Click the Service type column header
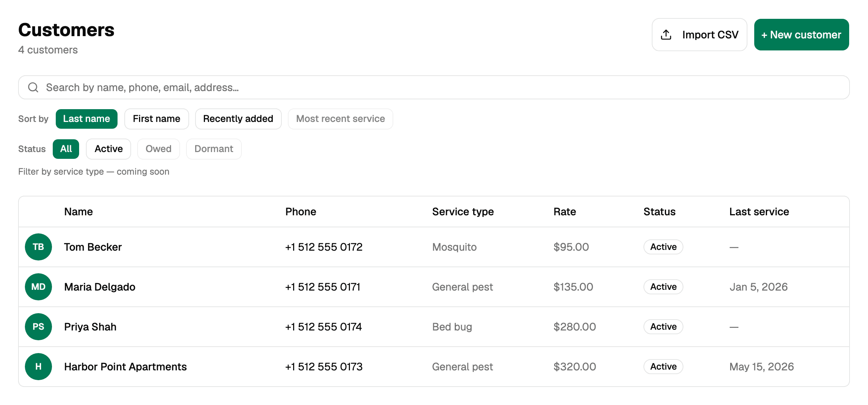This screenshot has width=868, height=405. pos(463,212)
